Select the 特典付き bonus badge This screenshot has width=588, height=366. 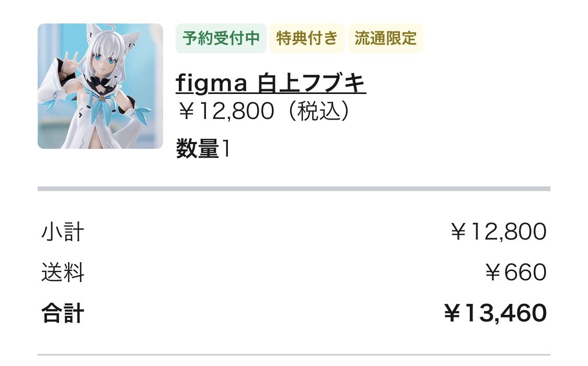(x=307, y=38)
